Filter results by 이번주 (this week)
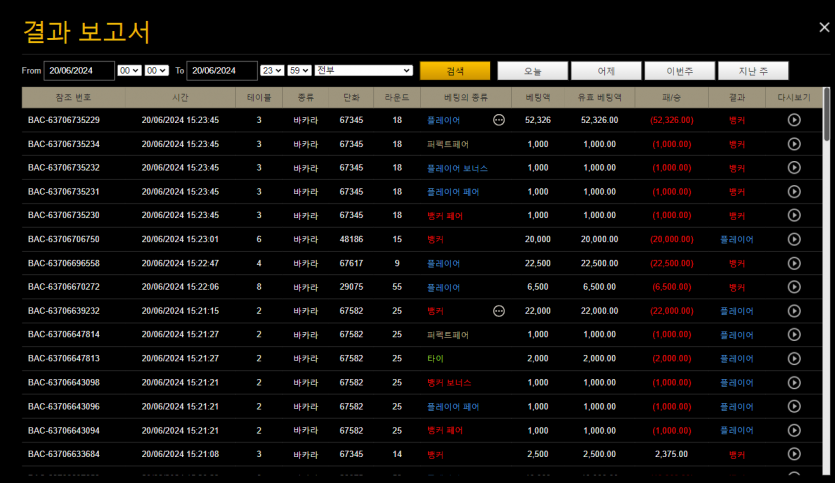 click(x=680, y=71)
